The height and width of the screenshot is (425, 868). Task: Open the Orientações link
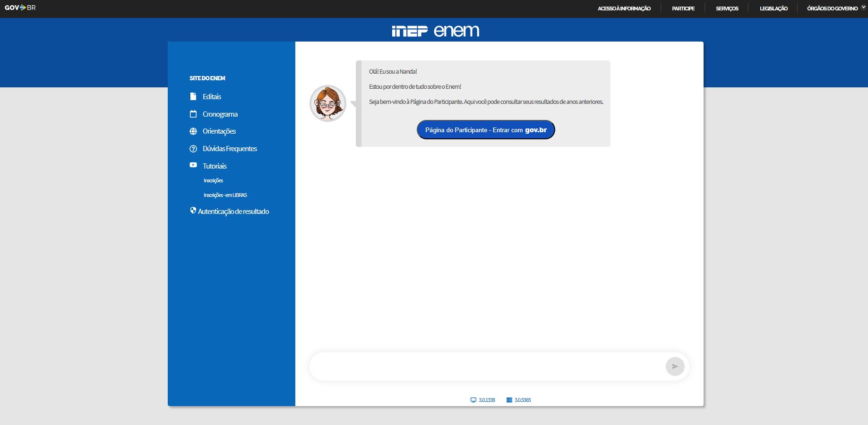coord(219,131)
